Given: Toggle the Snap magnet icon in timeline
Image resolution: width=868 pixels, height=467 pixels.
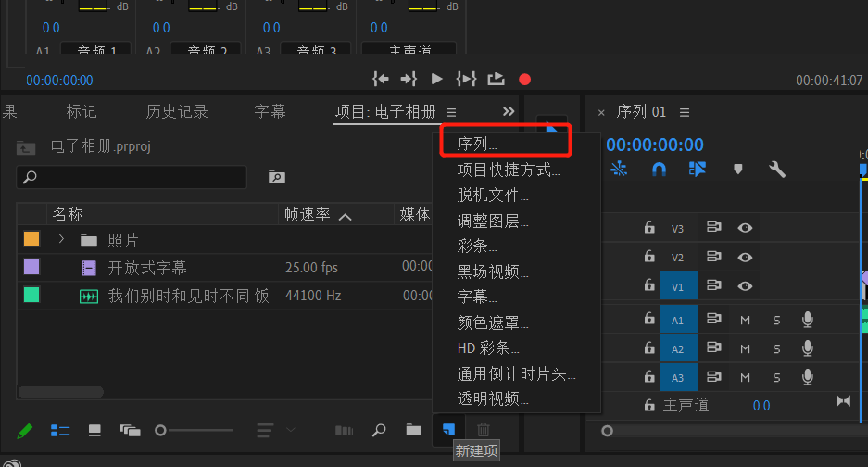Looking at the screenshot, I should click(659, 170).
